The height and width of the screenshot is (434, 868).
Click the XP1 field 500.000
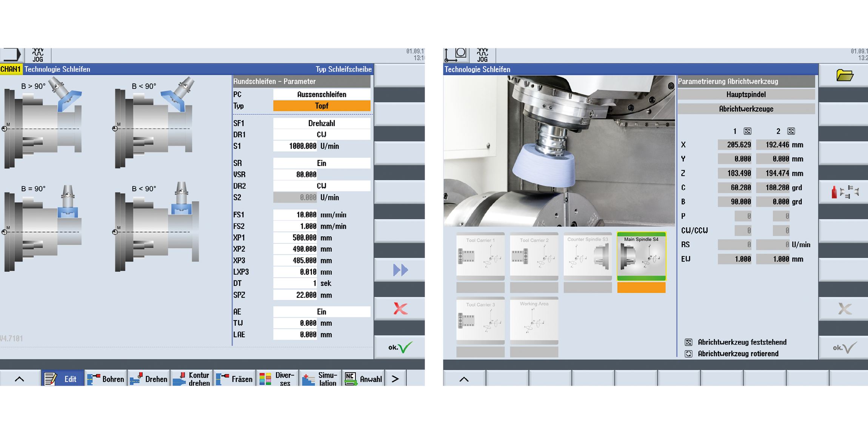pyautogui.click(x=295, y=238)
